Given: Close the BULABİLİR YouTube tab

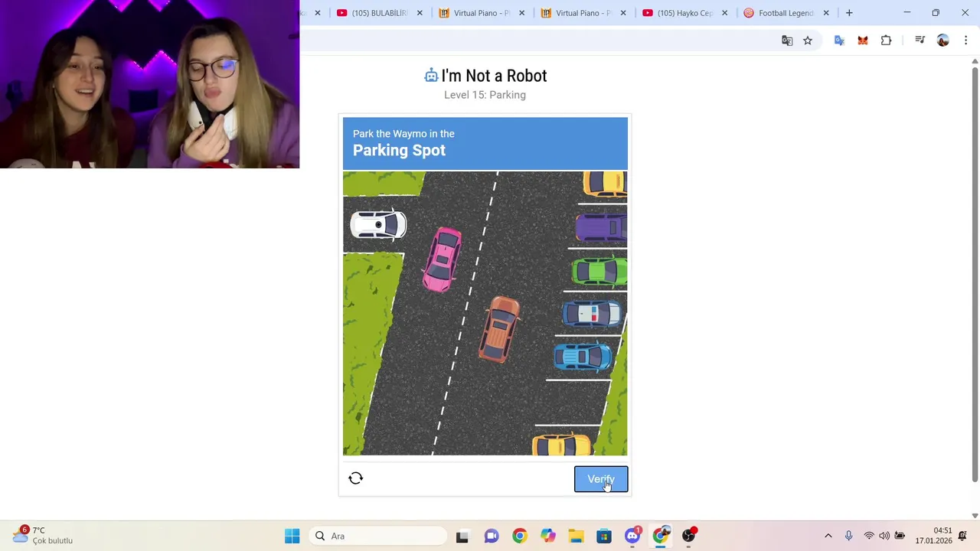Looking at the screenshot, I should [x=420, y=13].
